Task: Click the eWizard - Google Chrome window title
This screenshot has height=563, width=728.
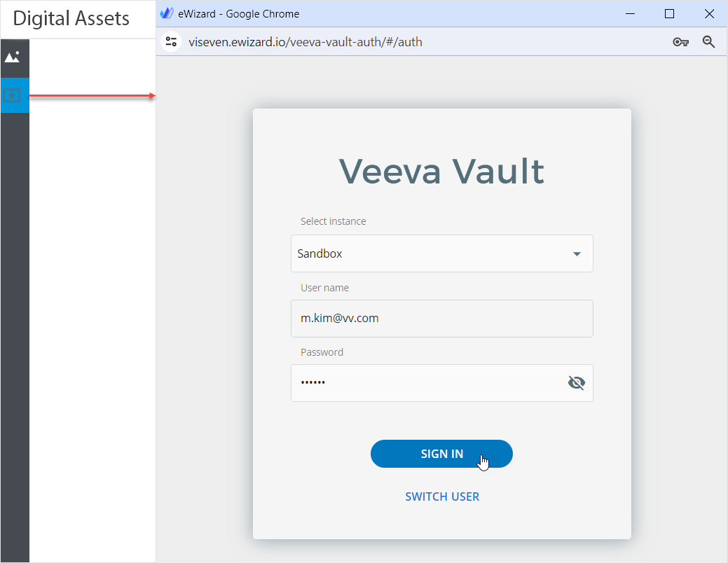Action: (238, 13)
